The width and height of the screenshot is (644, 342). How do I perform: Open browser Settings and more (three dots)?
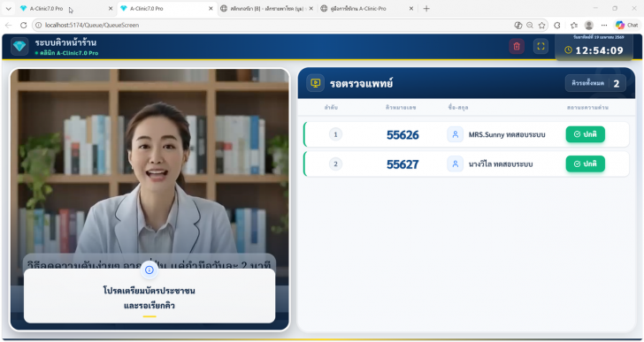(x=604, y=25)
